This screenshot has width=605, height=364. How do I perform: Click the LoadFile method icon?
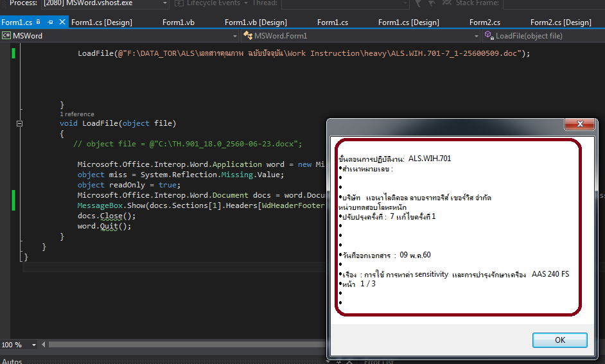coord(489,35)
